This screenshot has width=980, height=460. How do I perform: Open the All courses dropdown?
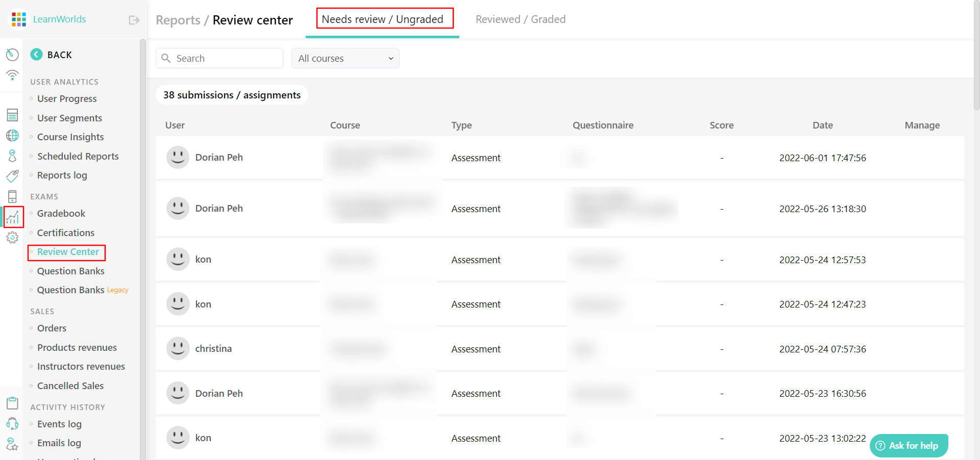[x=345, y=58]
